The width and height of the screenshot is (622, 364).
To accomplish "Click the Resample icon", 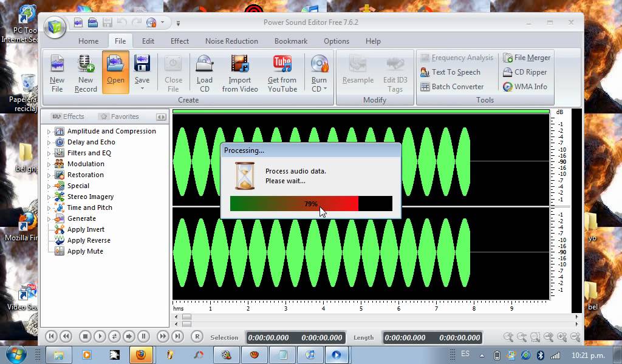I will (x=358, y=64).
